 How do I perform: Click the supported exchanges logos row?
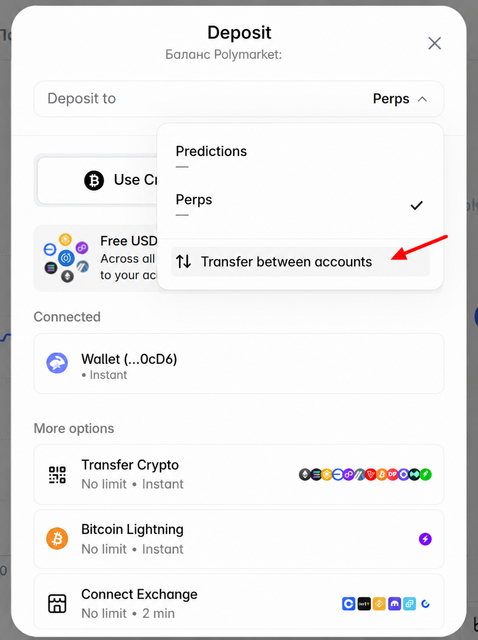click(387, 604)
